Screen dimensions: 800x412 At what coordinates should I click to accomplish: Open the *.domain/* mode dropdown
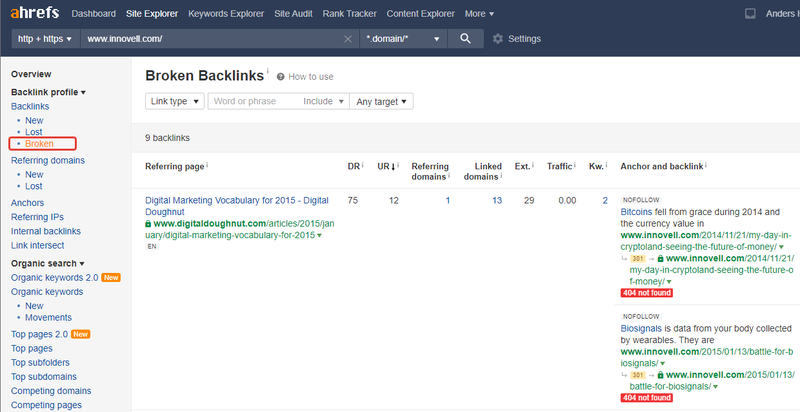(x=403, y=39)
